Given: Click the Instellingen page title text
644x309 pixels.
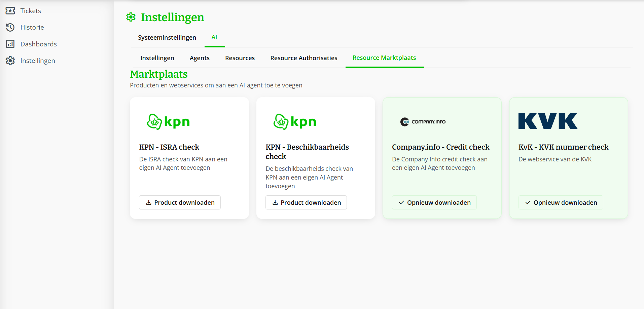Looking at the screenshot, I should pyautogui.click(x=173, y=17).
